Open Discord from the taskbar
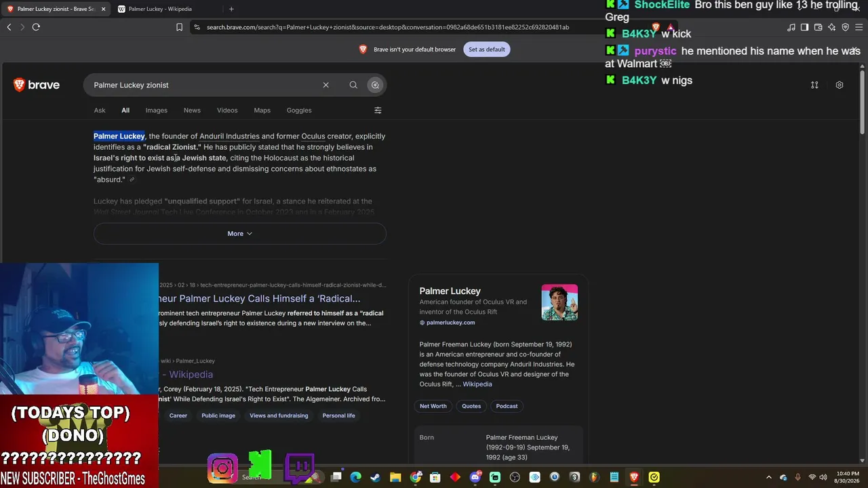Screen dimensions: 868x488 [x=475, y=477]
